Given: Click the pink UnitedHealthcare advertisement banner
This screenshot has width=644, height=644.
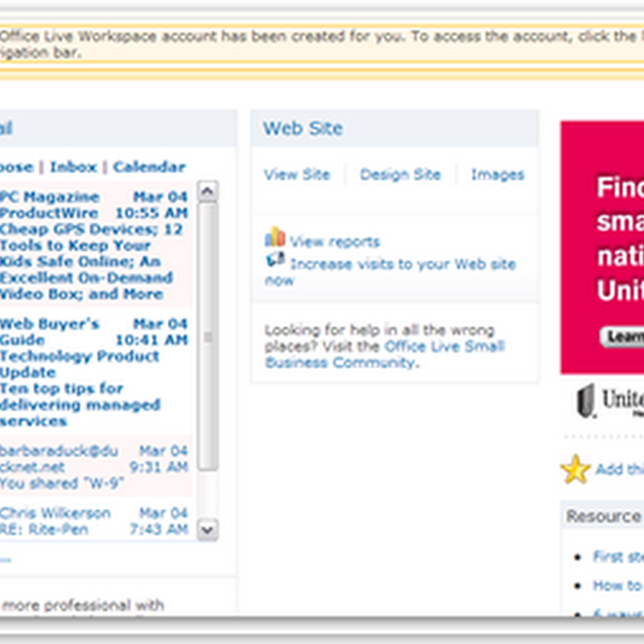Looking at the screenshot, I should click(x=602, y=247).
